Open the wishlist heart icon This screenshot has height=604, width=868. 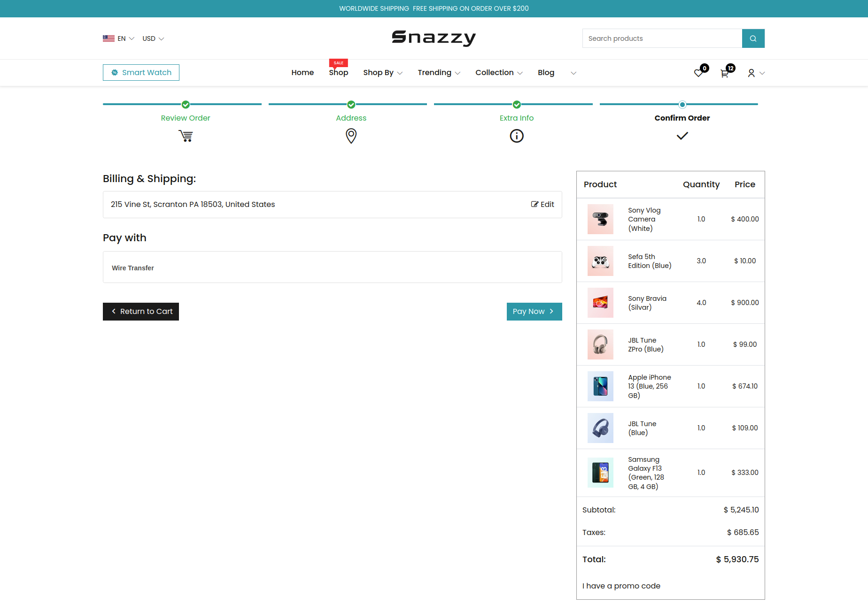tap(698, 73)
